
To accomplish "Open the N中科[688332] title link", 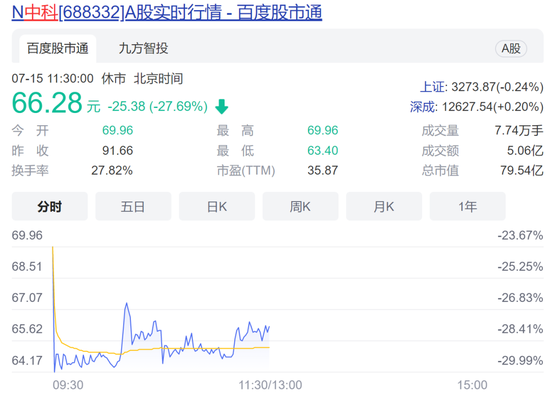I will [167, 13].
